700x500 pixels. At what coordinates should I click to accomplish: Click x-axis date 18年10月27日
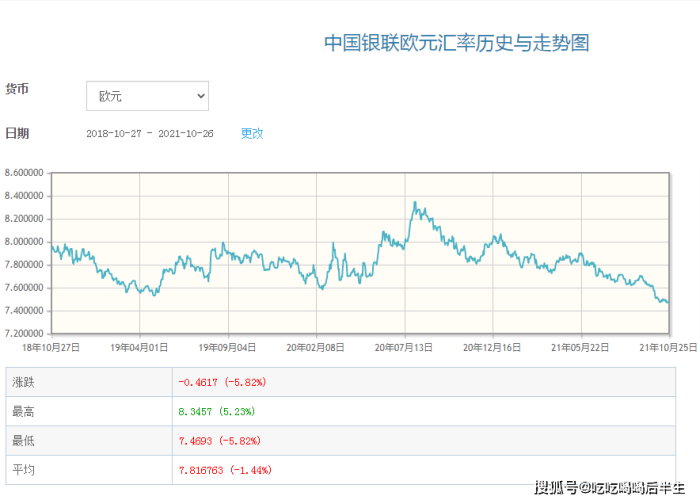pos(51,347)
